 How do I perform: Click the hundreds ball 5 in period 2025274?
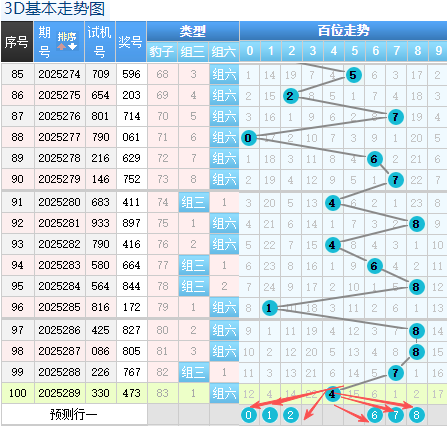click(353, 75)
